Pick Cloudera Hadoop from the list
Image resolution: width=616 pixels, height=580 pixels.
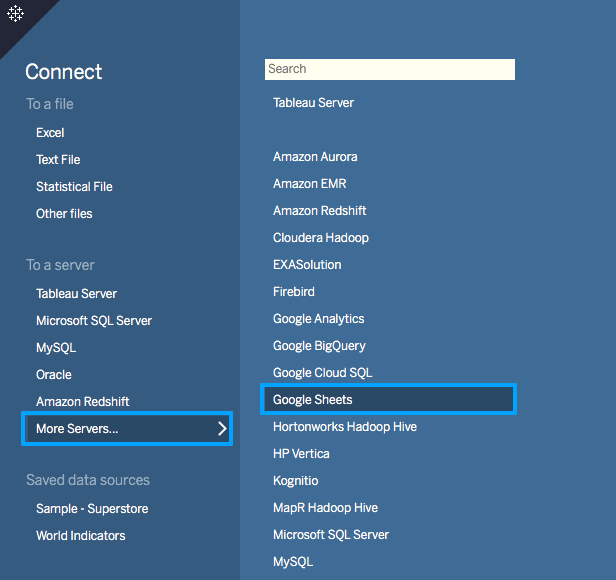click(x=321, y=238)
